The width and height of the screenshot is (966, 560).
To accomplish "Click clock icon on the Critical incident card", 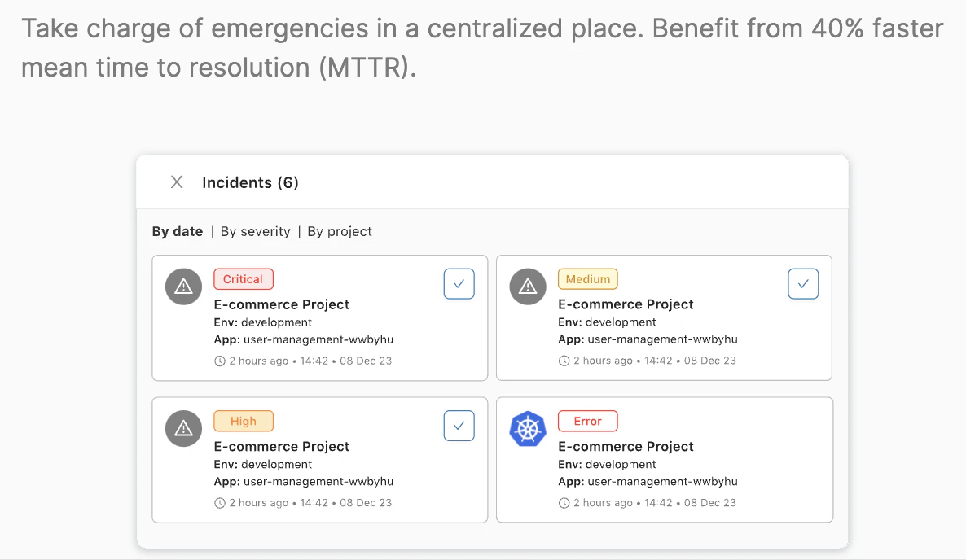I will (220, 361).
